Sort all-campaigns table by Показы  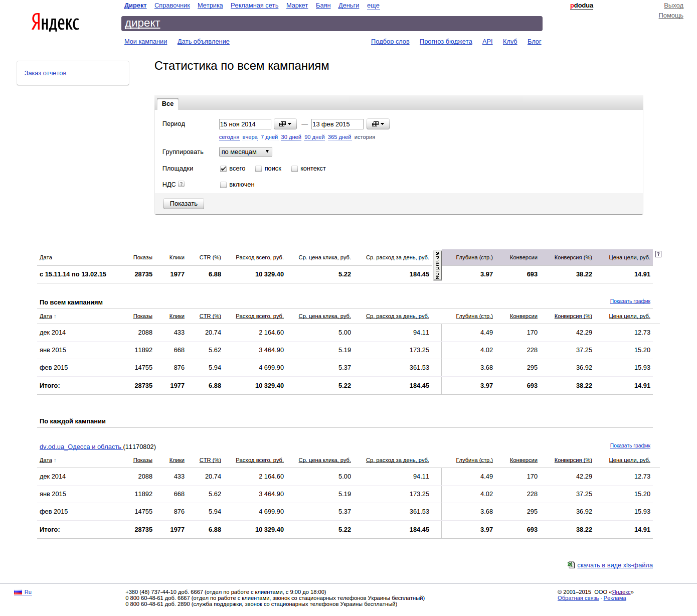click(143, 317)
